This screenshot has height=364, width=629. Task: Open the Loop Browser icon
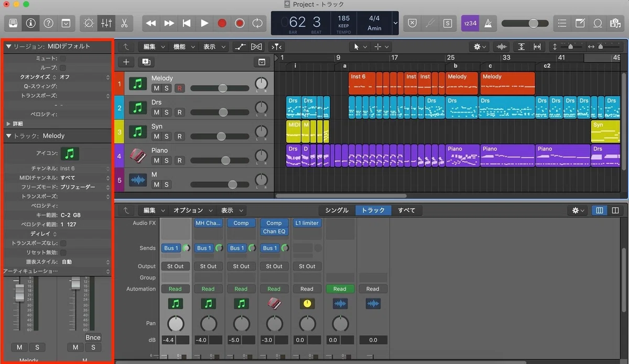(597, 23)
